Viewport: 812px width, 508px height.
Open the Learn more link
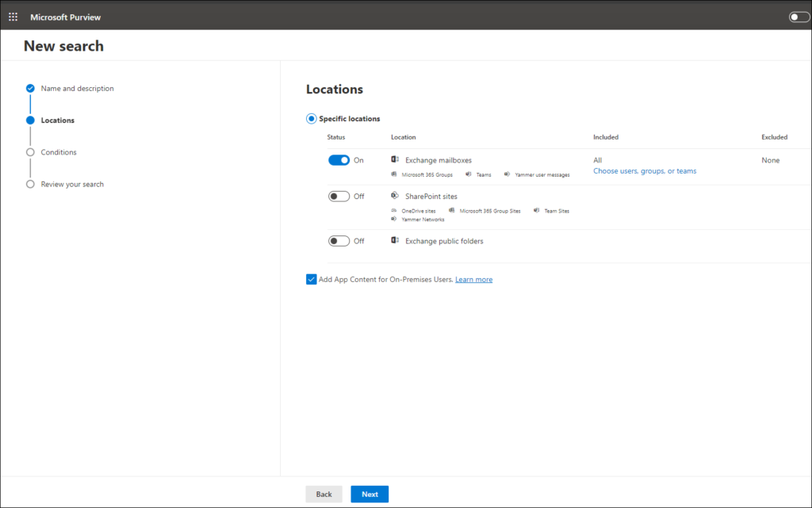point(474,279)
